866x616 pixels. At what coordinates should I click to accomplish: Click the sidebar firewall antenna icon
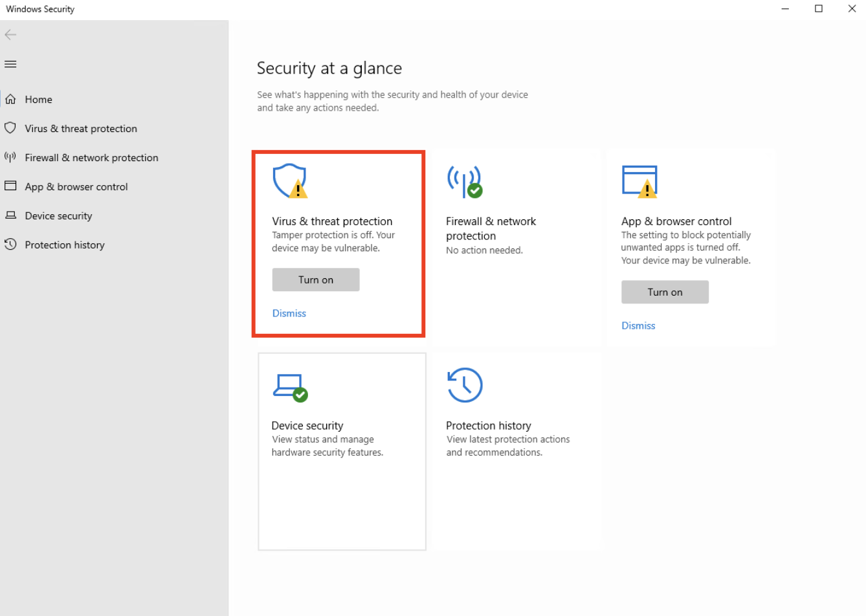coord(10,157)
